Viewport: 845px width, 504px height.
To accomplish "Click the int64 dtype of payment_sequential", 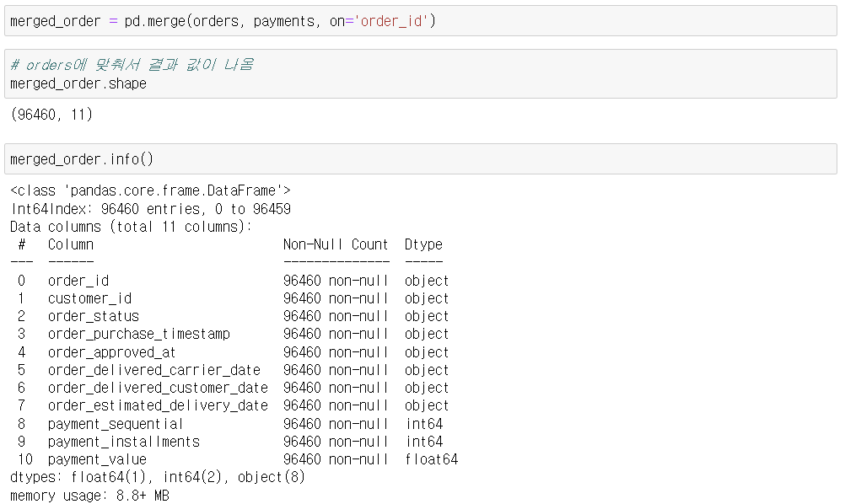I will (424, 424).
